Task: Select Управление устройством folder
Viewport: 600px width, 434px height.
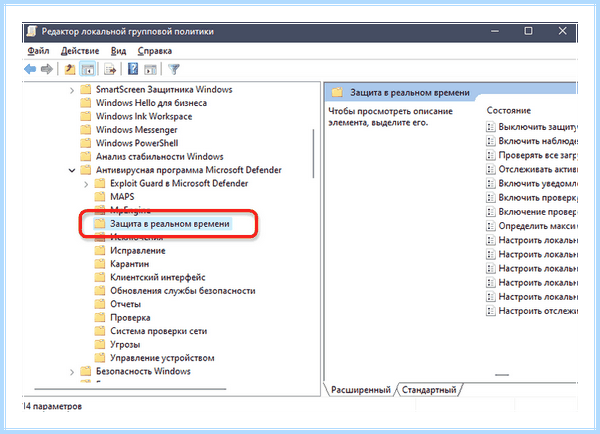Action: point(162,358)
